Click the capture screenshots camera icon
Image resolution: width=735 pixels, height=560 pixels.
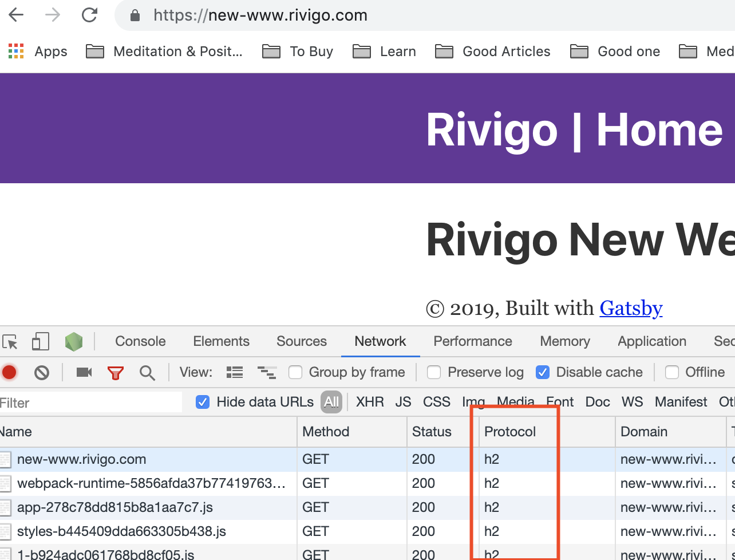coord(84,373)
